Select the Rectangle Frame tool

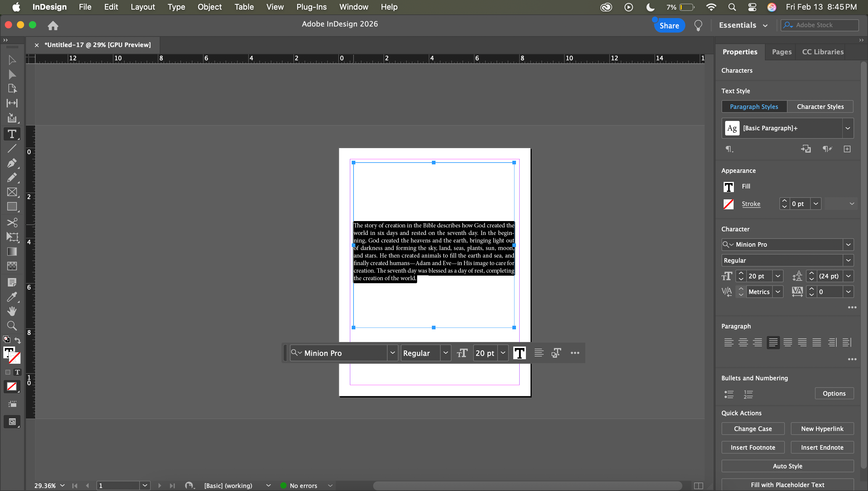(x=12, y=192)
